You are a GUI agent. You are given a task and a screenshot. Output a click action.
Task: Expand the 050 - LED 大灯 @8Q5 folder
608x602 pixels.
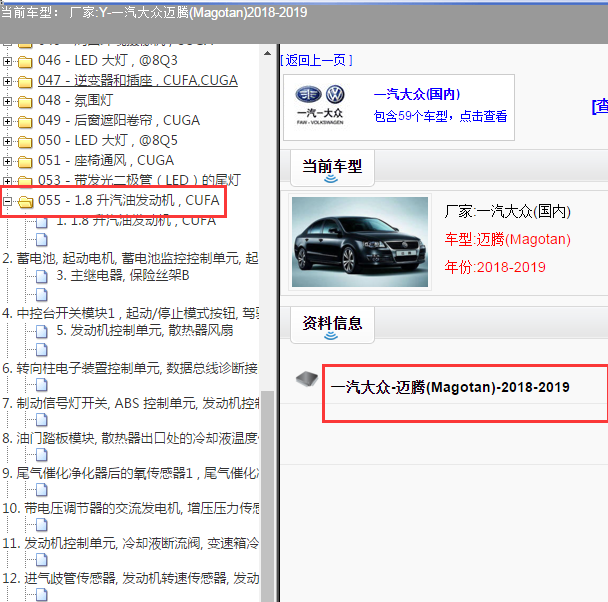7,141
